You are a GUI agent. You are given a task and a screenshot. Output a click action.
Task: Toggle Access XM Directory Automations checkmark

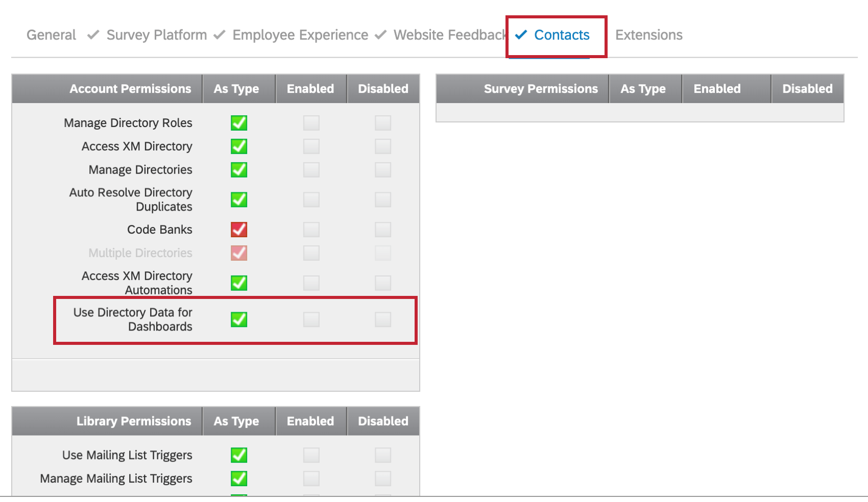click(238, 283)
